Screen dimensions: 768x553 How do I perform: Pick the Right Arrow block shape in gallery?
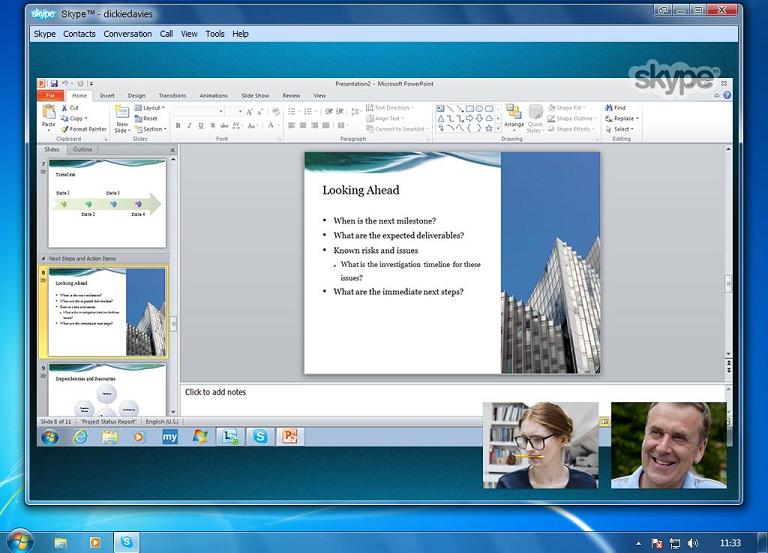(469, 119)
